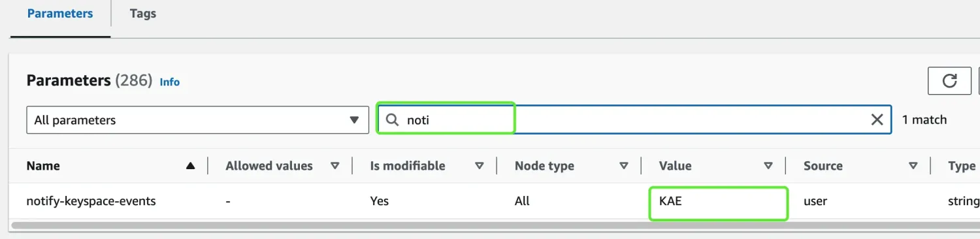The height and width of the screenshot is (239, 980).
Task: Sort ascending by Name column arrow
Action: pos(190,166)
